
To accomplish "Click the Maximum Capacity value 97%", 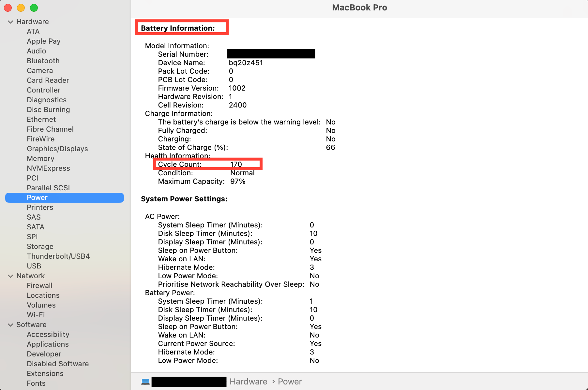I will (238, 181).
